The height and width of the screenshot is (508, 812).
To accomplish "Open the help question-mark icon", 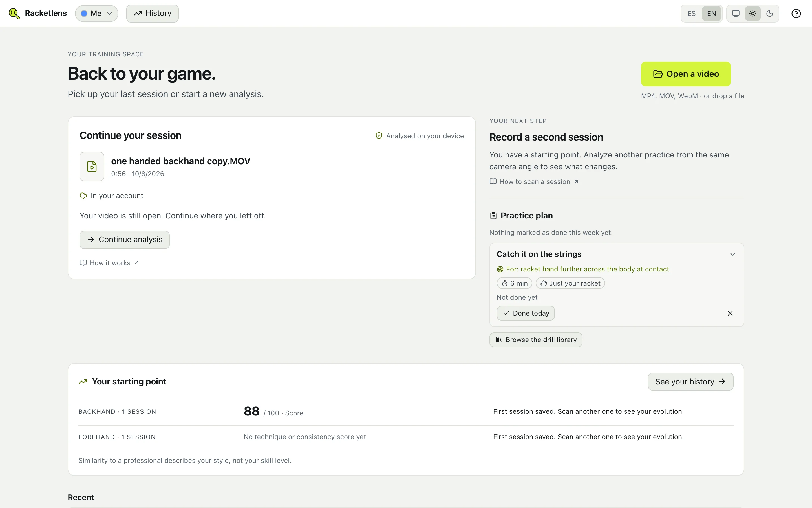I will pos(796,14).
